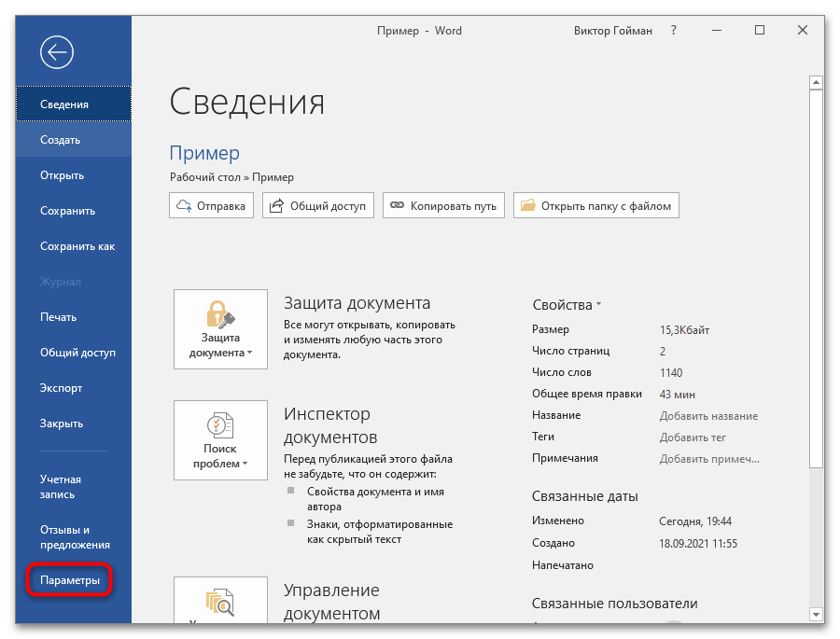Open the Защита документа dropdown menu
The width and height of the screenshot is (840, 639).
[x=220, y=345]
